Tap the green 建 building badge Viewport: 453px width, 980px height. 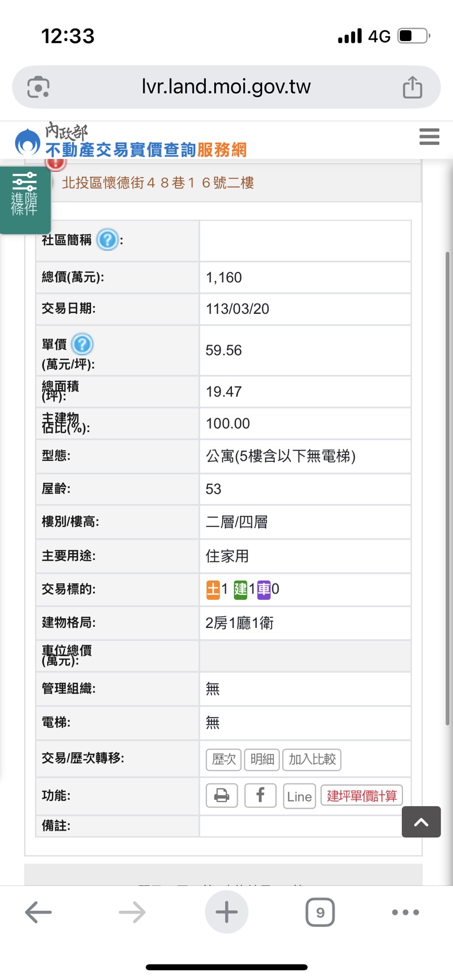[240, 589]
